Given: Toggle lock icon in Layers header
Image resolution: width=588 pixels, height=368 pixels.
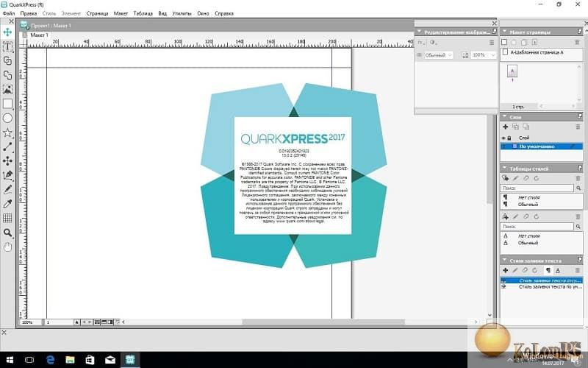Looking at the screenshot, I should click(509, 138).
